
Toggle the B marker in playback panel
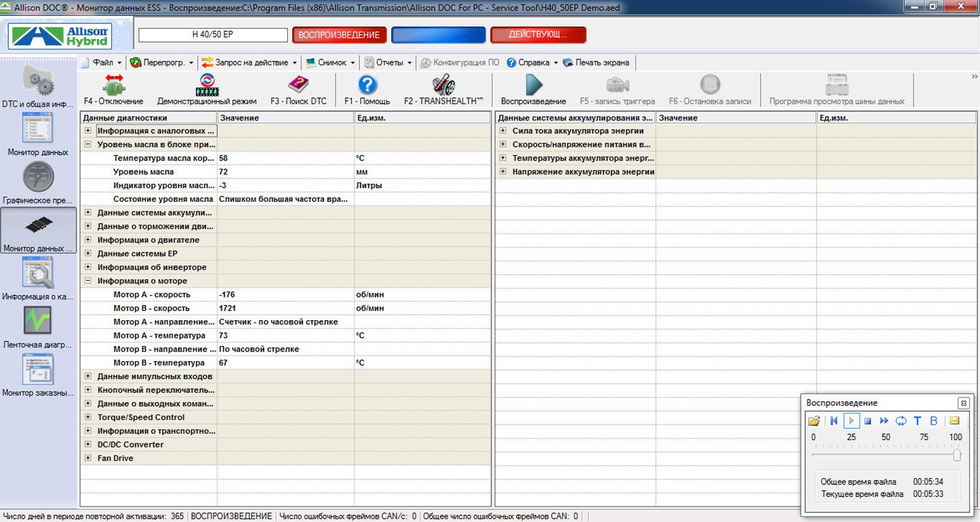pyautogui.click(x=934, y=421)
